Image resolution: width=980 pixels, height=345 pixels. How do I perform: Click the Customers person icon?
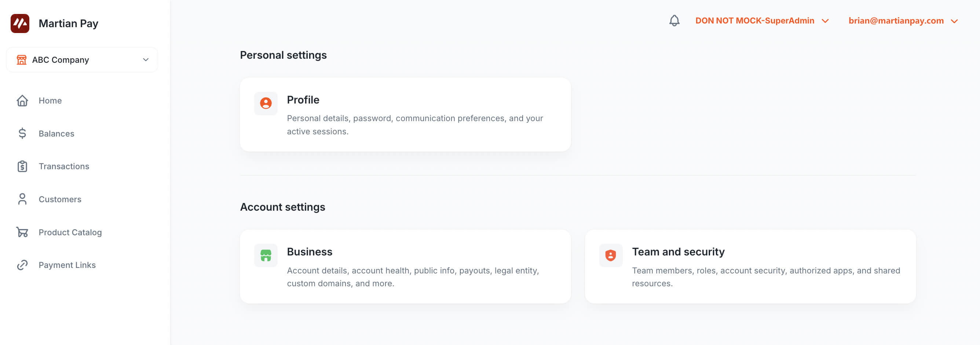pyautogui.click(x=22, y=199)
